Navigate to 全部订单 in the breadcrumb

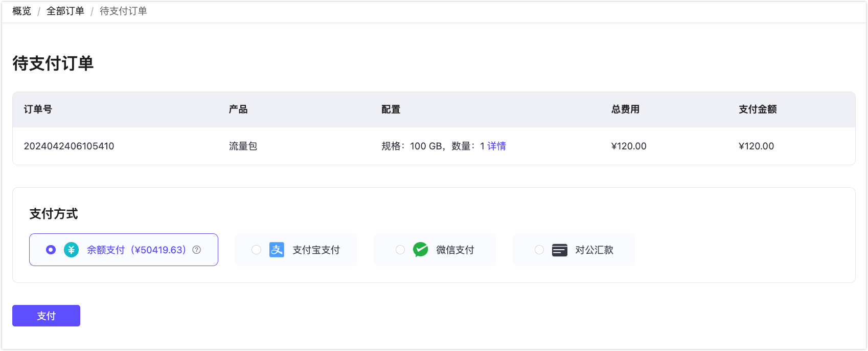[65, 11]
